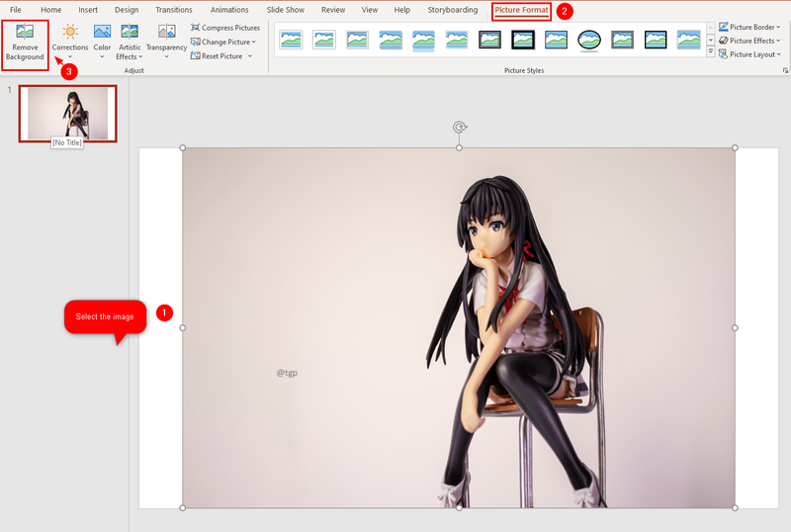The height and width of the screenshot is (532, 791).
Task: Open the Picture Effects dropdown
Action: point(749,41)
